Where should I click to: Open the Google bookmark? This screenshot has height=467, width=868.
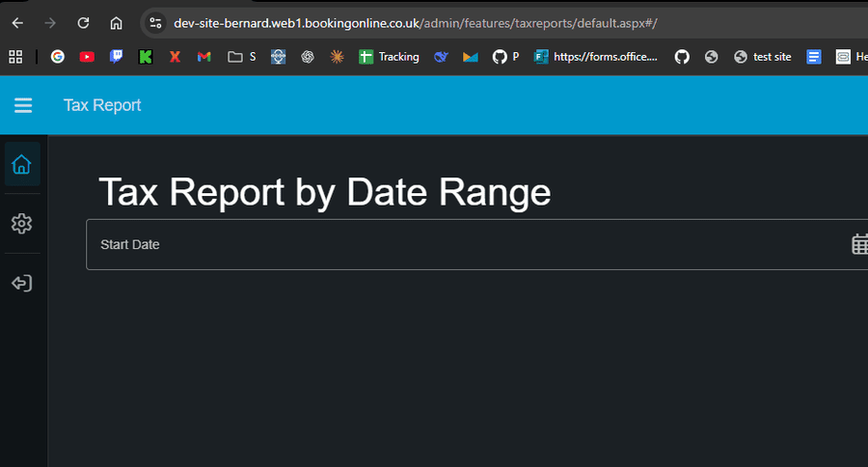[58, 57]
